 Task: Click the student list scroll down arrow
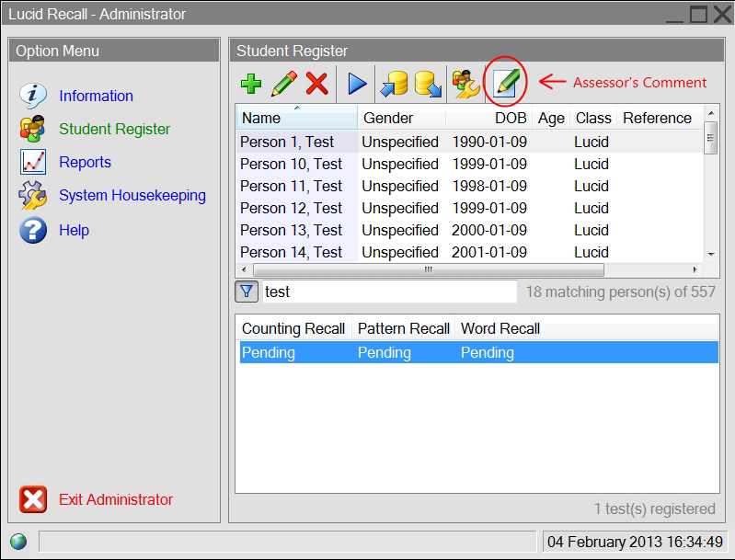711,255
